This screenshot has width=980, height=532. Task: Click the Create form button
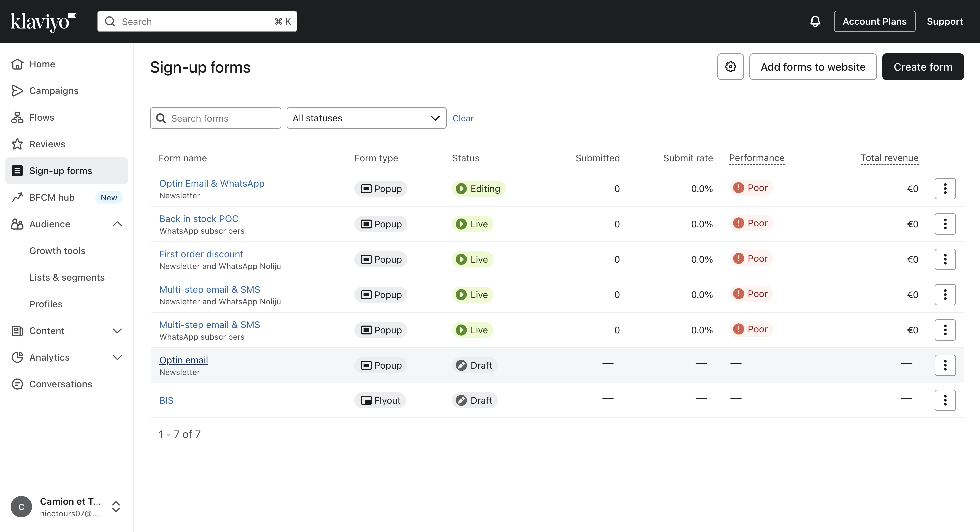[923, 67]
